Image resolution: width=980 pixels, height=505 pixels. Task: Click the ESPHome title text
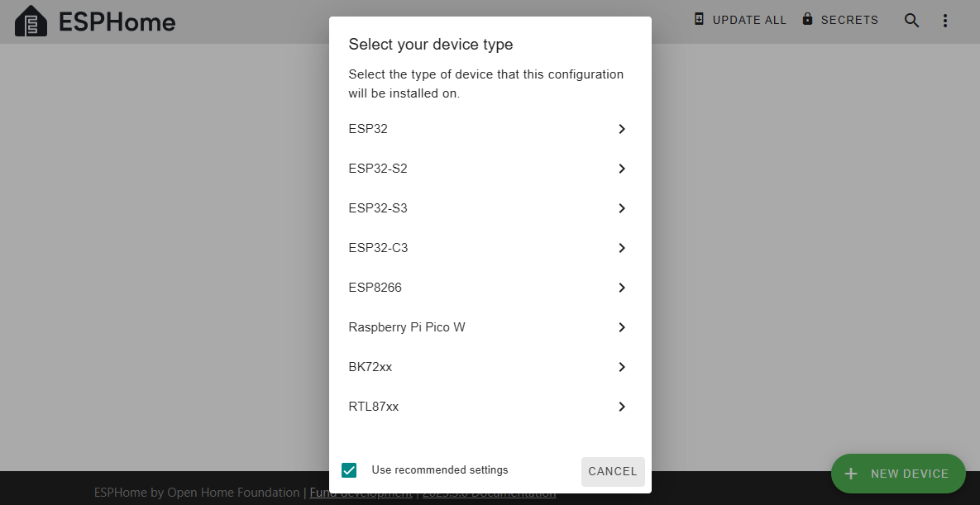[x=117, y=22]
